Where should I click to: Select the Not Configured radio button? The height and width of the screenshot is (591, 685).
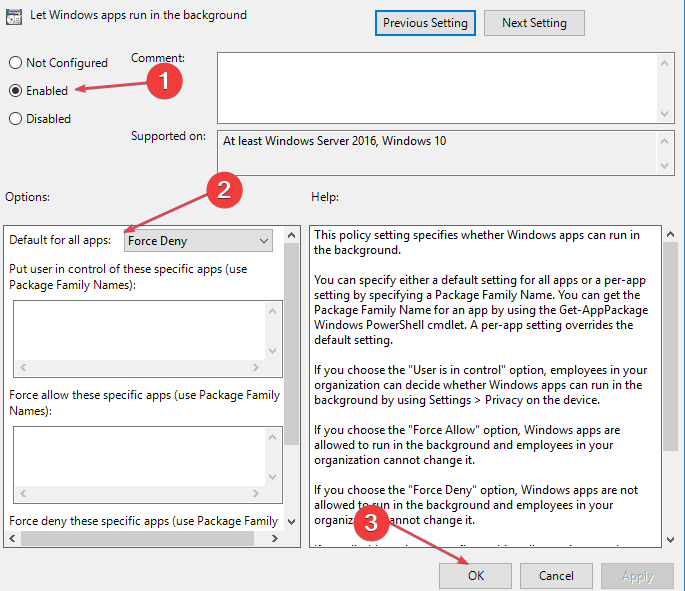tap(15, 62)
